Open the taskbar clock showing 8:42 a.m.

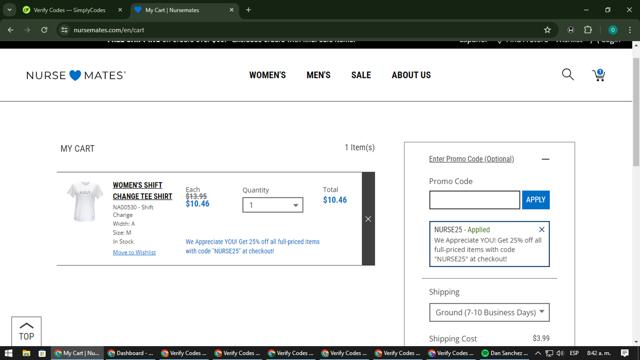[599, 353]
